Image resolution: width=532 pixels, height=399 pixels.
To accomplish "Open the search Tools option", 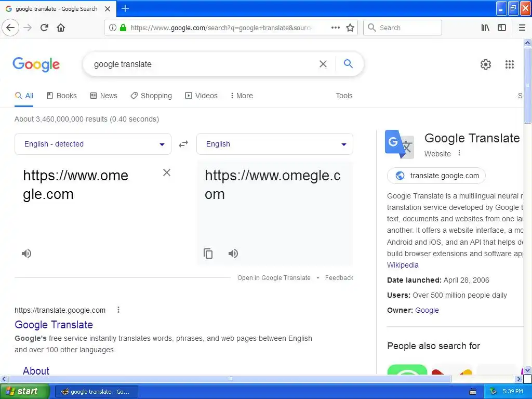I will click(x=344, y=96).
